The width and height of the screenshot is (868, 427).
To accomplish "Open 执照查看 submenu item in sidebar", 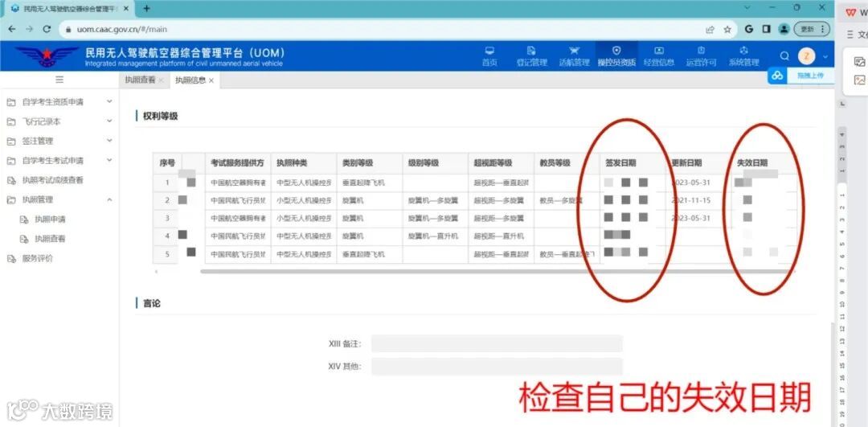I will point(50,239).
